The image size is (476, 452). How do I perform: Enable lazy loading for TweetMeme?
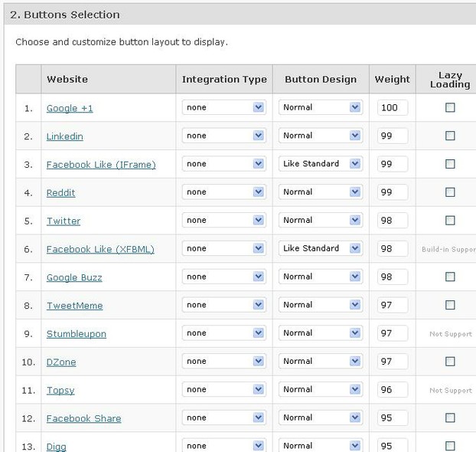(450, 305)
